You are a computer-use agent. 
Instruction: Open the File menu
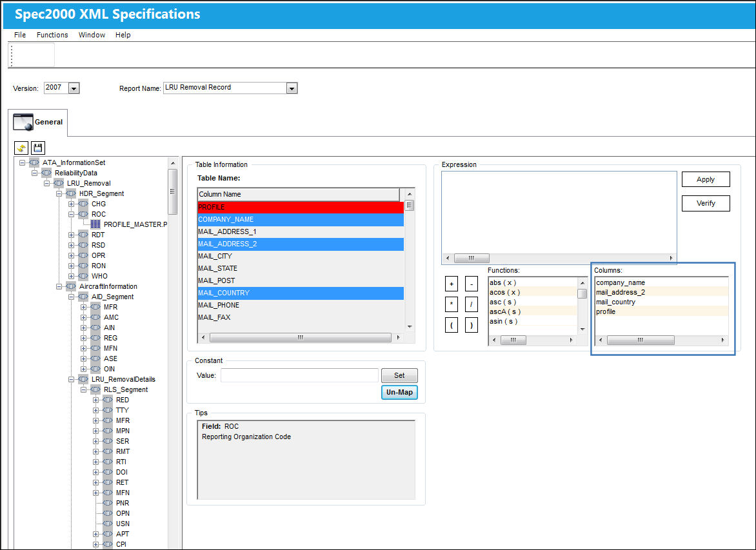click(20, 35)
